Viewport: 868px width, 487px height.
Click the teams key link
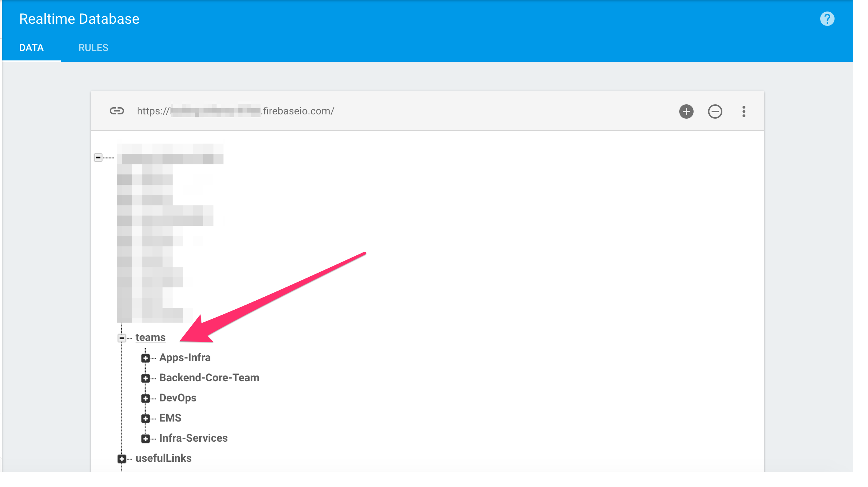pyautogui.click(x=150, y=337)
